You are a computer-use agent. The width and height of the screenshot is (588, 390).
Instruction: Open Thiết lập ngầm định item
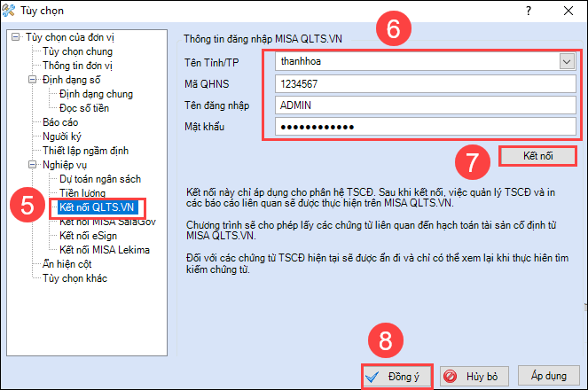pyautogui.click(x=85, y=151)
